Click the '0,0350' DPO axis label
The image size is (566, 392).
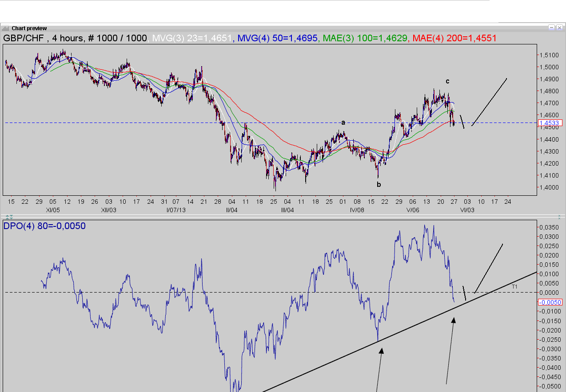coord(549,227)
